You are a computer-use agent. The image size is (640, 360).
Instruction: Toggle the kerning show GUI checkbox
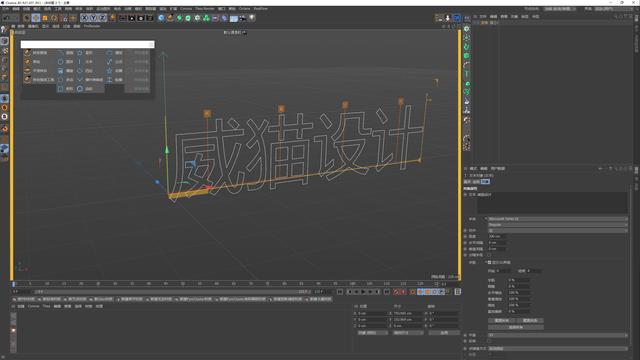pos(489,262)
